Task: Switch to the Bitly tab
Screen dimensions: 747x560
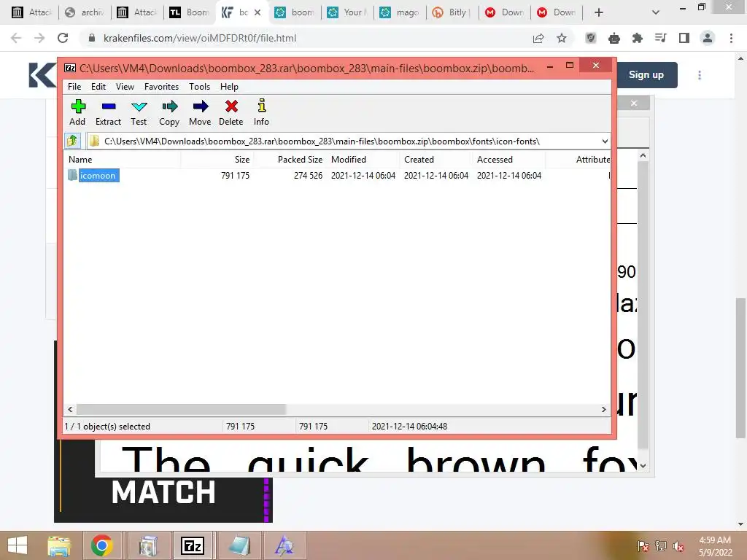Action: [452, 12]
